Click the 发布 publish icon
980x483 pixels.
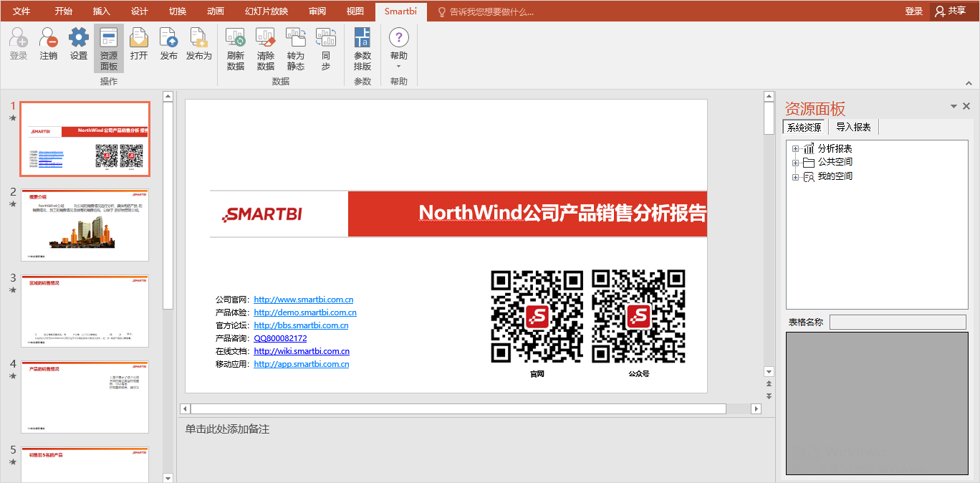tap(169, 44)
